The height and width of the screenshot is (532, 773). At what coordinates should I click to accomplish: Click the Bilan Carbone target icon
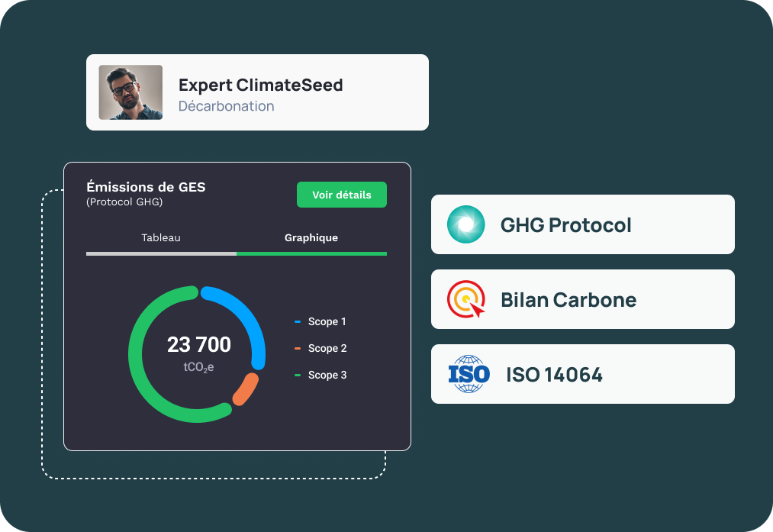click(x=466, y=299)
